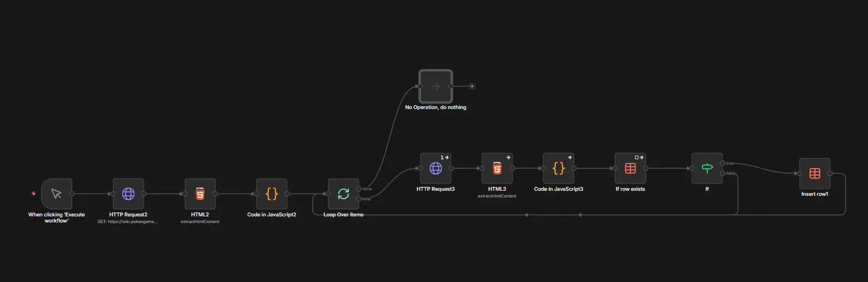Click the trigger node output connector
Viewport: 868px width, 282px height.
pos(72,194)
